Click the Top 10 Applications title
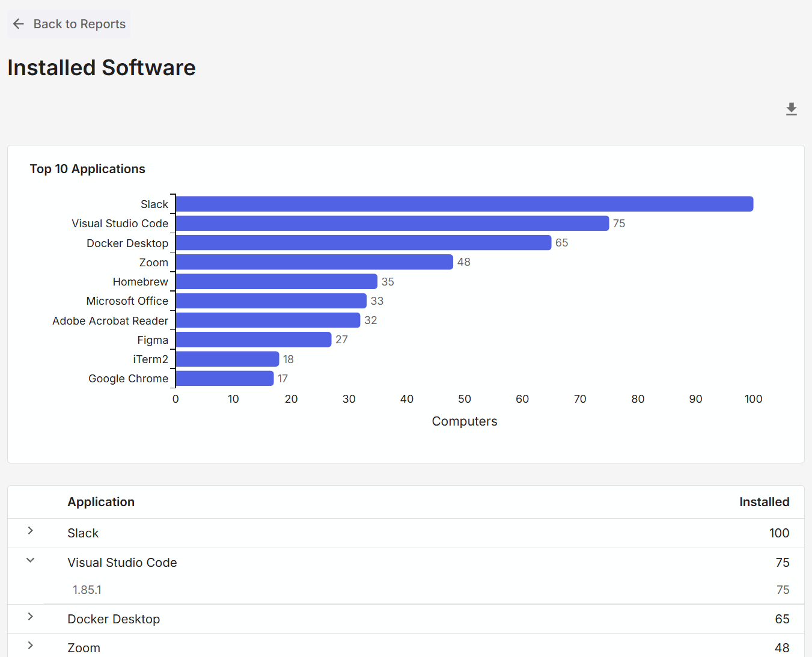Image resolution: width=812 pixels, height=657 pixels. (87, 169)
